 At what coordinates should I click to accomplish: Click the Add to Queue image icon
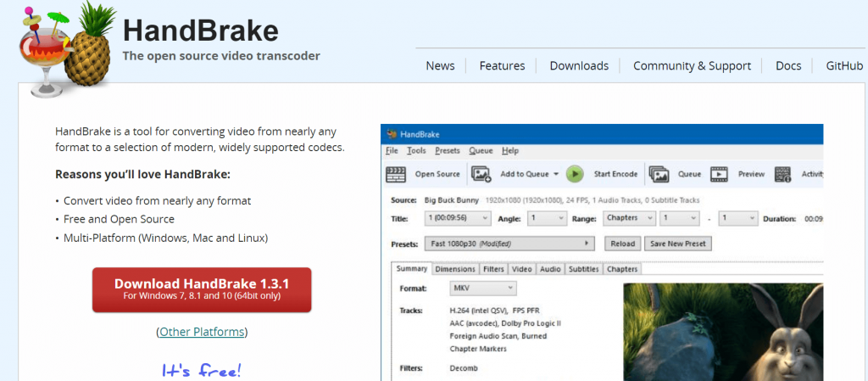coord(481,174)
